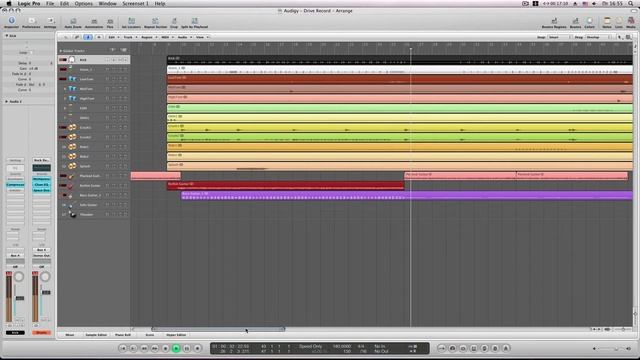Switch to the Mixer tab
The image size is (640, 360).
(70, 335)
